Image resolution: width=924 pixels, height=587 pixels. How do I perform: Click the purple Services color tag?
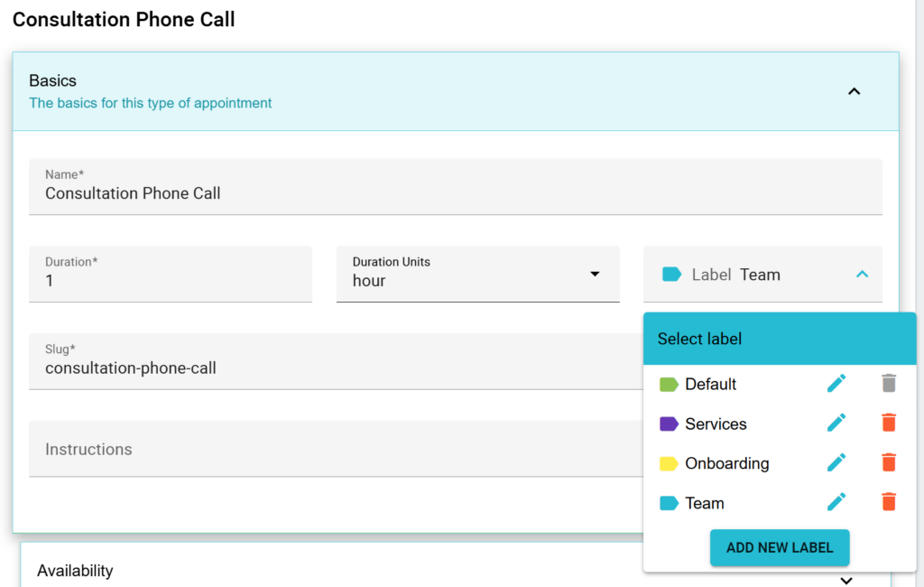[x=669, y=424]
